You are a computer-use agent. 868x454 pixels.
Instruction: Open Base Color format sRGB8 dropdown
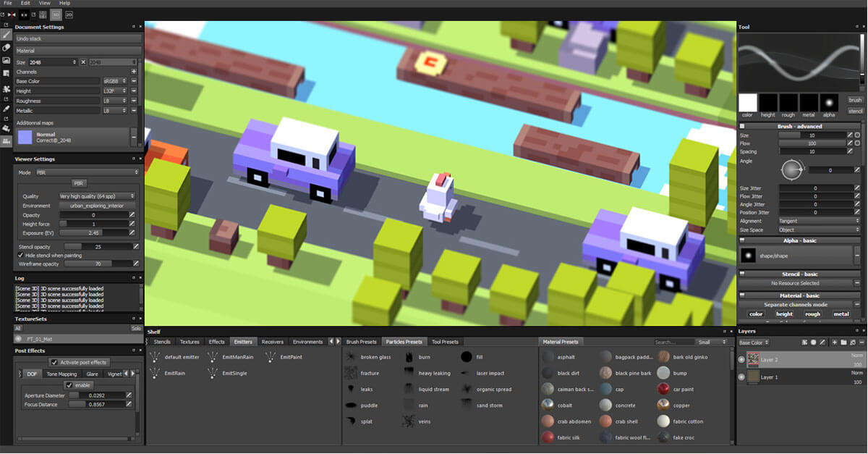click(116, 81)
